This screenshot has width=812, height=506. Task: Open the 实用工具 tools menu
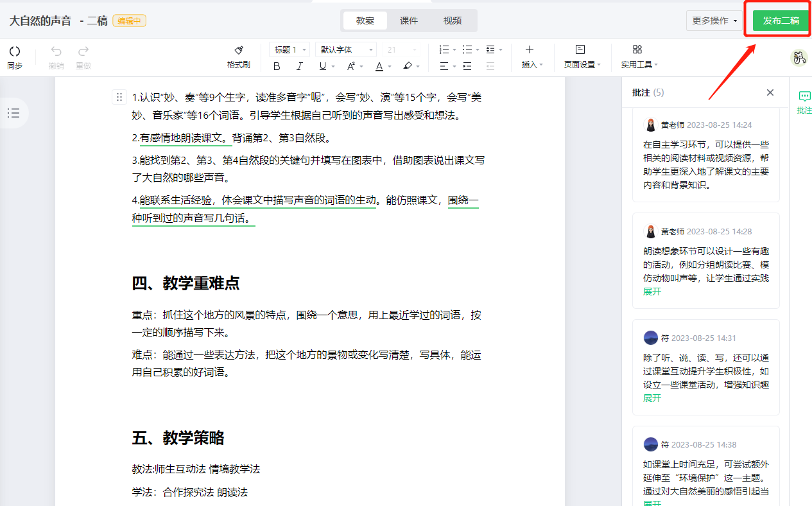click(x=639, y=57)
